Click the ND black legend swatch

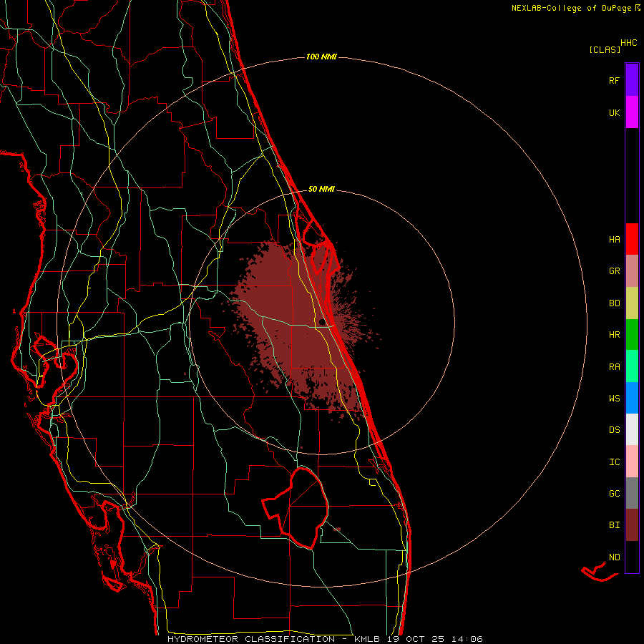(632, 557)
